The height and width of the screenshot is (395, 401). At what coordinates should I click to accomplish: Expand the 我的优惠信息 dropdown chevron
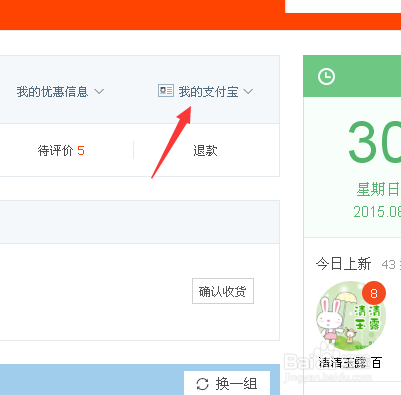click(99, 91)
